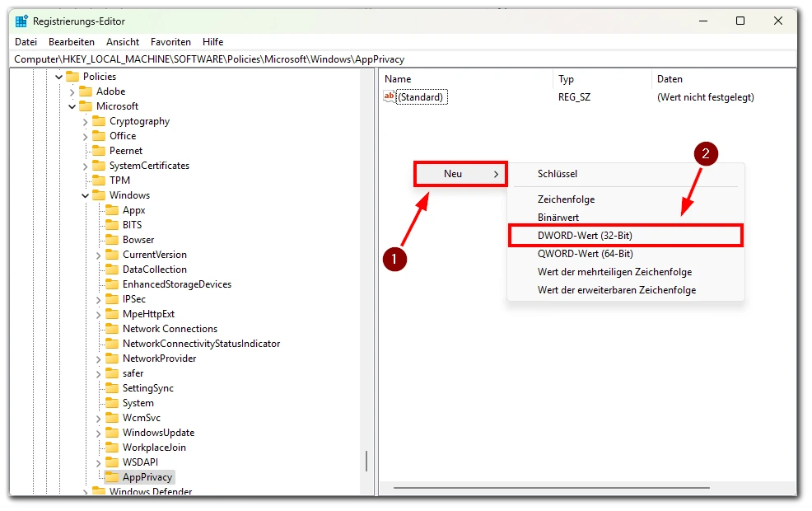812x511 pixels.
Task: Collapse the Microsoft tree node
Action: point(72,107)
